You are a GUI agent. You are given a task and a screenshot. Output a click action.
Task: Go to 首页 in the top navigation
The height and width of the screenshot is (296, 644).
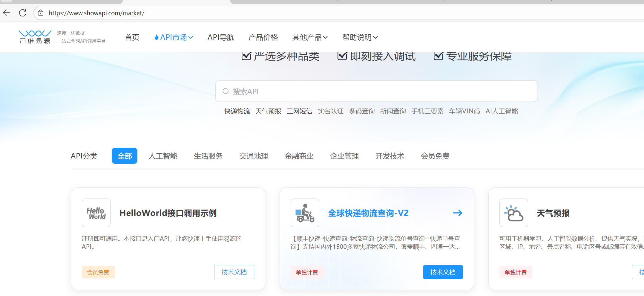[x=132, y=37]
